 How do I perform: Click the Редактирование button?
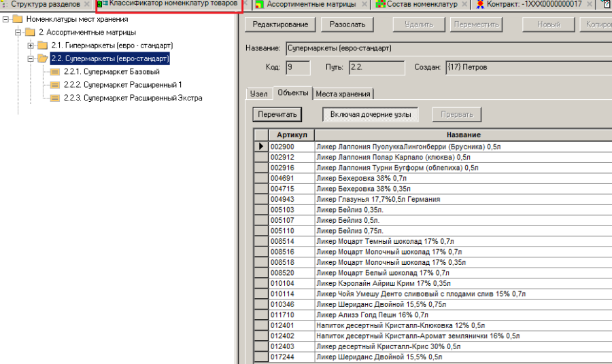click(280, 24)
